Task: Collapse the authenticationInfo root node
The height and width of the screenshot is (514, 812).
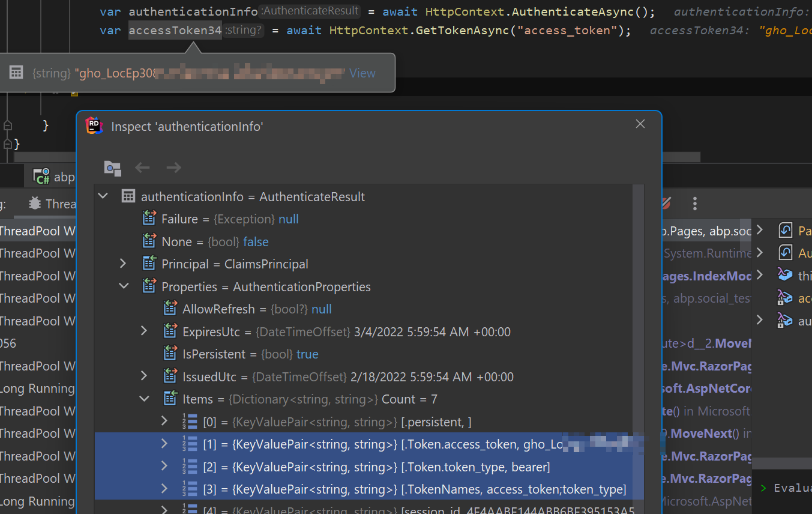Action: 103,196
